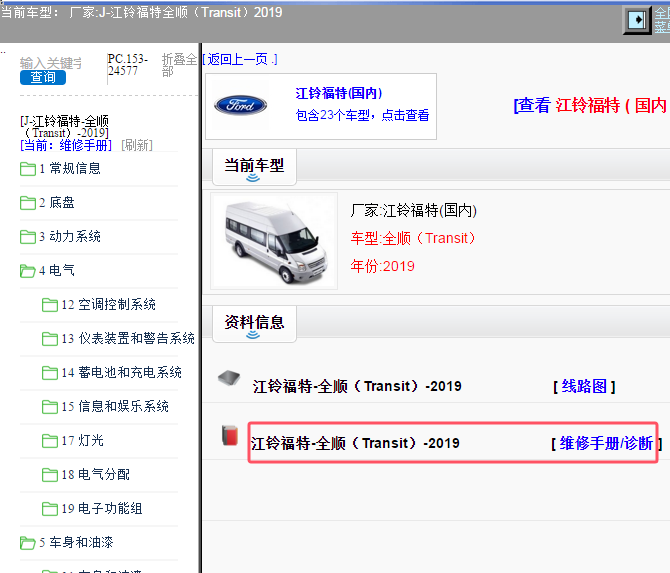Click the 厂家:江铃福特(国内) text
The width and height of the screenshot is (670, 573).
[x=414, y=210]
